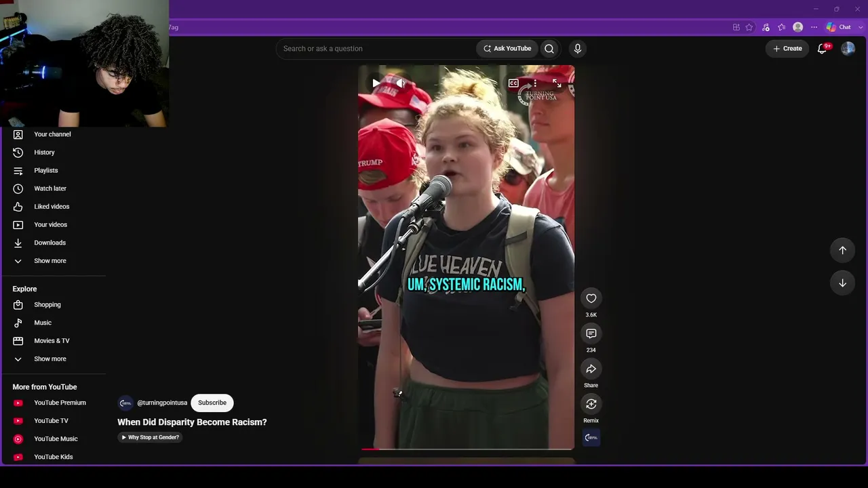Screen dimensions: 868x488
Task: Mute the Shorts video volume
Action: pyautogui.click(x=401, y=83)
